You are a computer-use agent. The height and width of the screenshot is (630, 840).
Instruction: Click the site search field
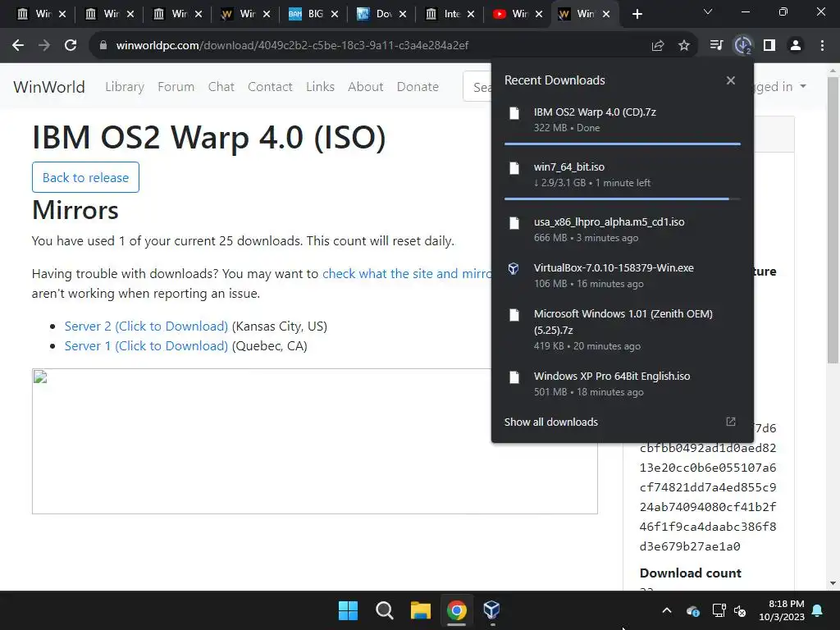[477, 87]
